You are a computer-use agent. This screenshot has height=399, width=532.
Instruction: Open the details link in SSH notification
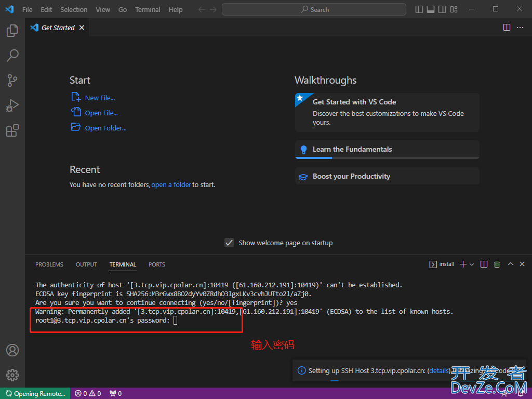[438, 370]
